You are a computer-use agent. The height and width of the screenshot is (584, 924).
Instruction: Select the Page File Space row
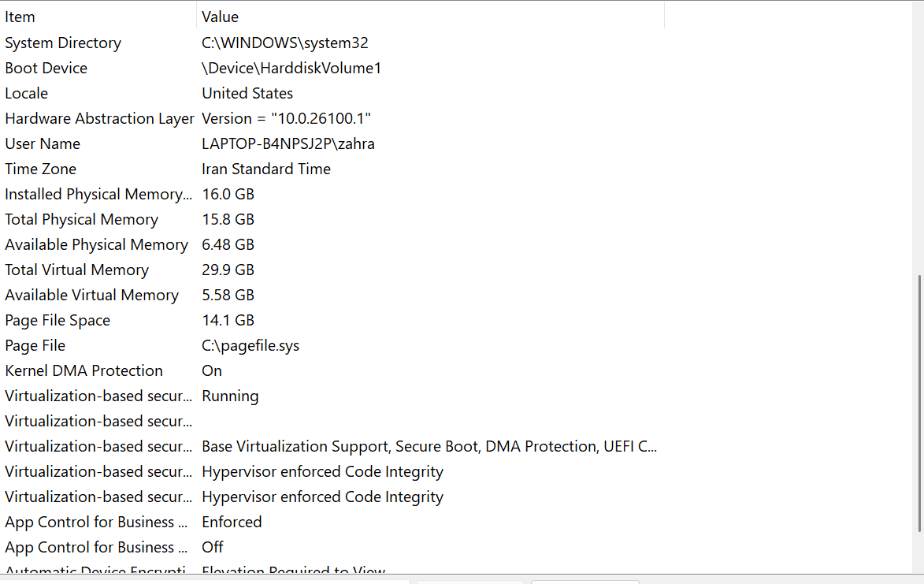point(58,320)
